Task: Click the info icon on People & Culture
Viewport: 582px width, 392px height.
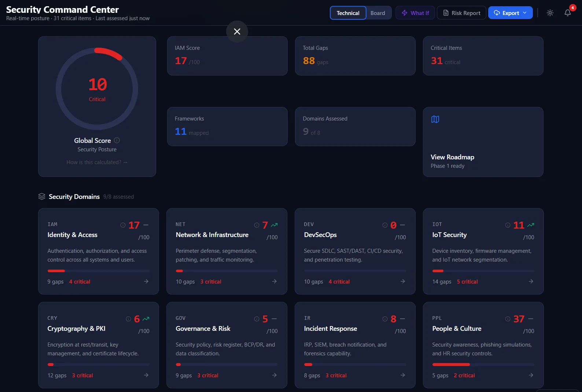Action: coord(508,319)
